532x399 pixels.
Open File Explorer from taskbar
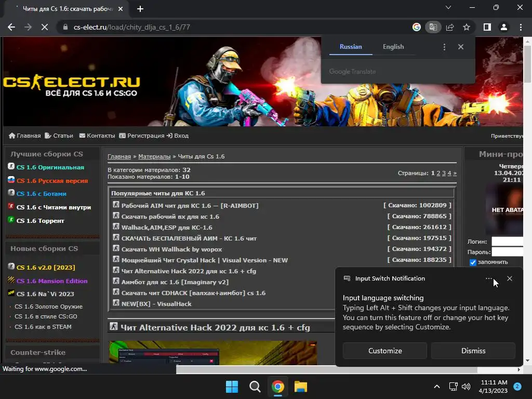coord(301,387)
